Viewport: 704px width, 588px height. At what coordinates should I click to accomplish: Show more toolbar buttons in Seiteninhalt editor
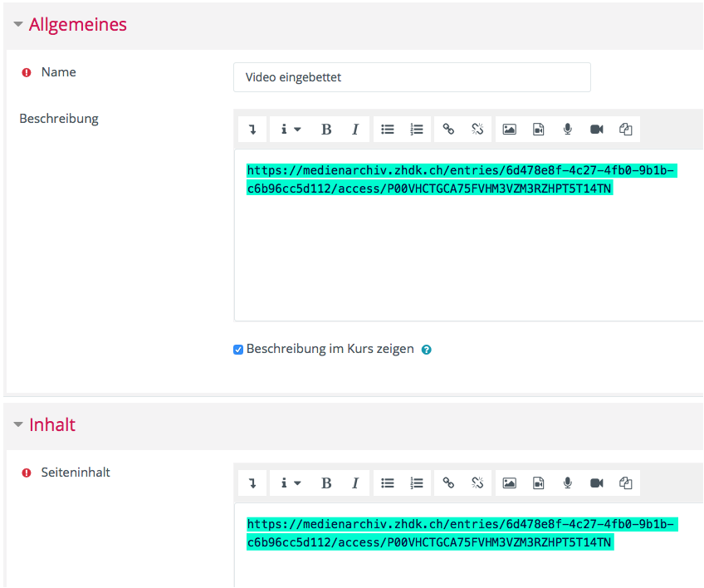coord(252,483)
